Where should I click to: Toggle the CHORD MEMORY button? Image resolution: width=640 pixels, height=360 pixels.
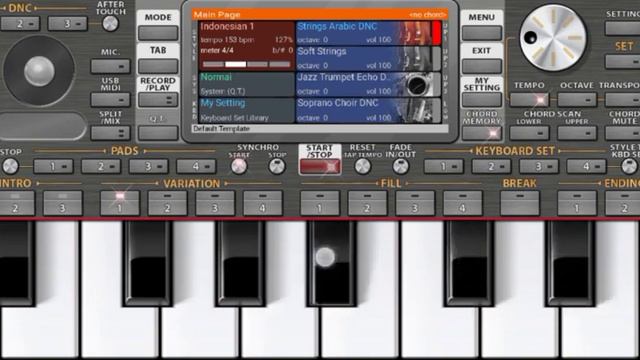(482, 133)
